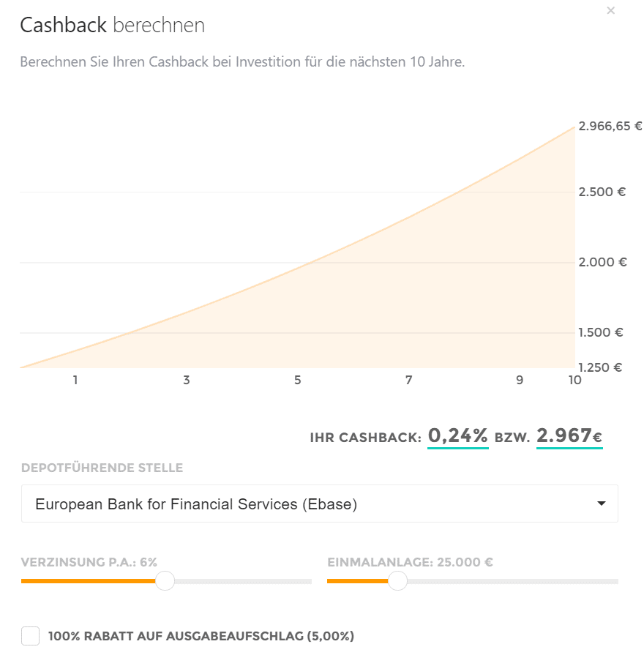Click the 2.967€ cashback amount value
The image size is (644, 655).
(569, 436)
